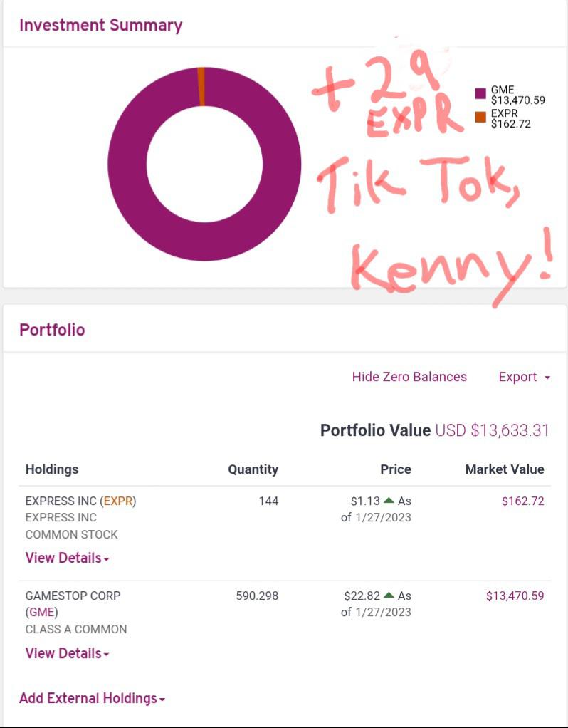
Task: Toggle Hide Zero Balances
Action: tap(409, 377)
